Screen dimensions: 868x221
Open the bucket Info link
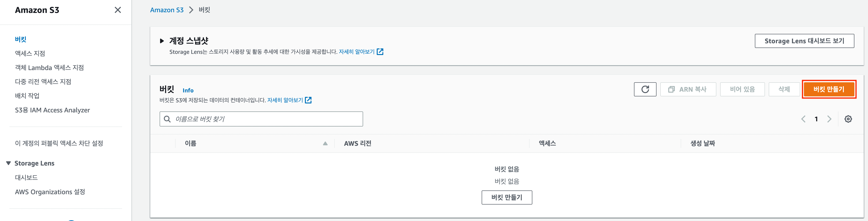coord(188,91)
